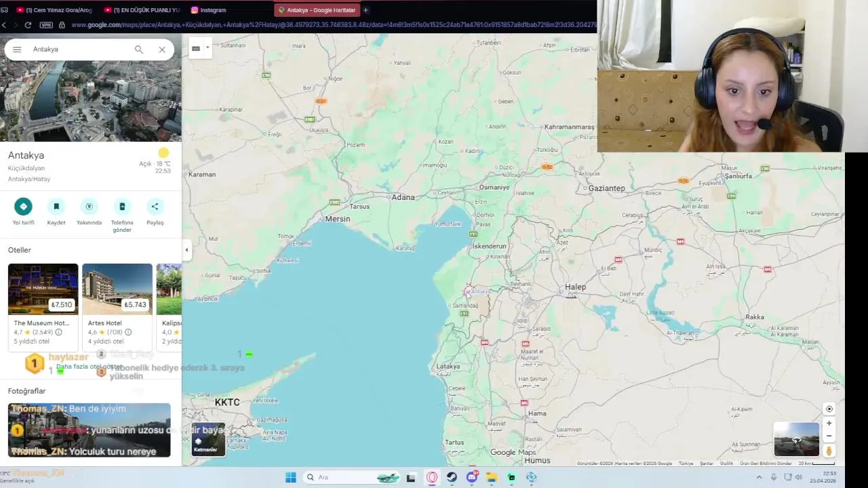This screenshot has height=488, width=868.
Task: Open the Katmanlar layers button
Action: click(x=207, y=439)
